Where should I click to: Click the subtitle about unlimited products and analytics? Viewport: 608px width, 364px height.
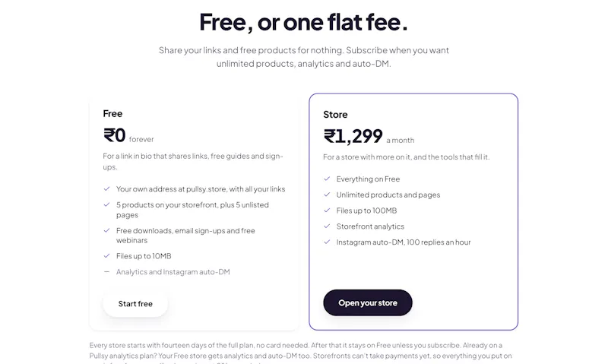(303, 56)
